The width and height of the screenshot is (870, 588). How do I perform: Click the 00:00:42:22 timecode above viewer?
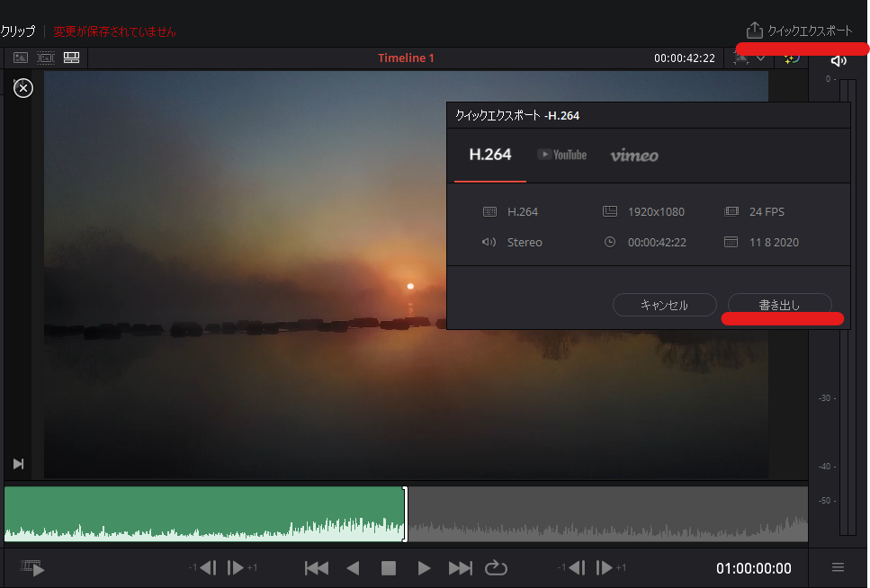click(684, 58)
